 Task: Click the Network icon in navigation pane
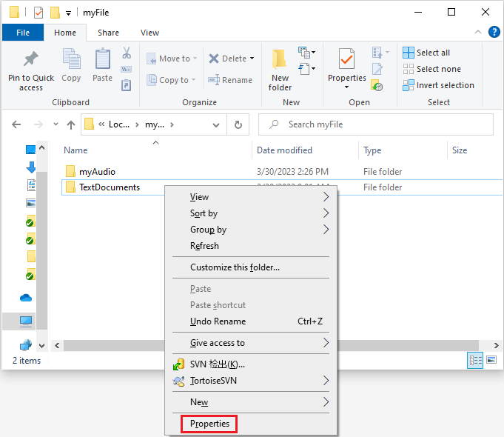(x=26, y=345)
